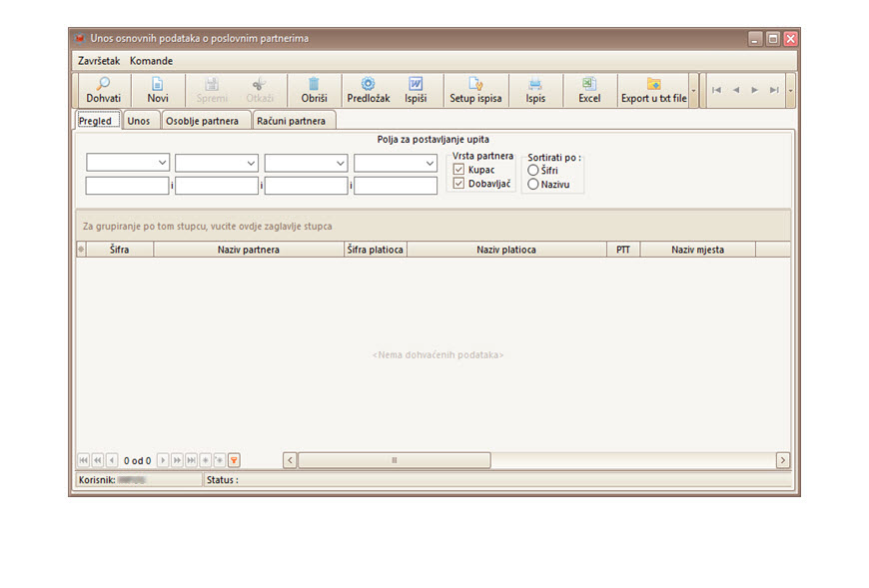Sort by Šifra column header

(x=119, y=250)
